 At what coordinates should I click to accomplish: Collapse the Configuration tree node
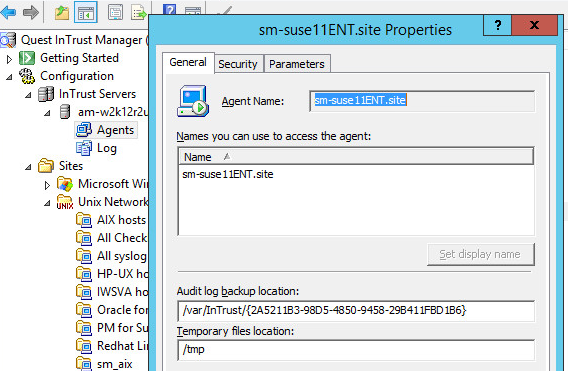click(x=9, y=77)
